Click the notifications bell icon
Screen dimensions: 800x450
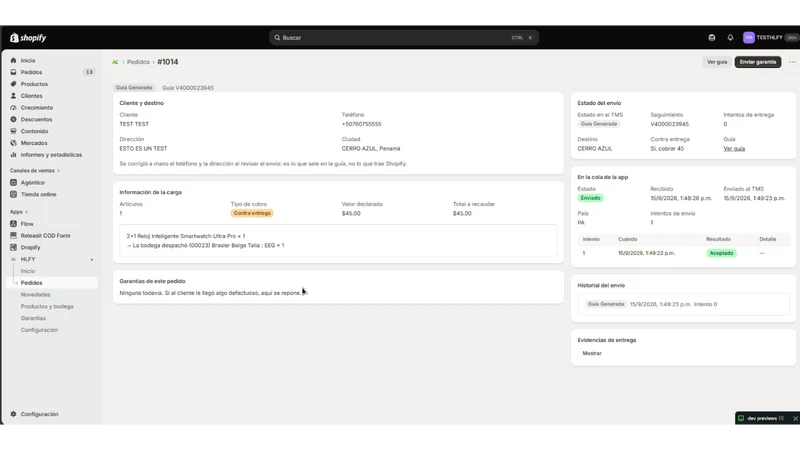(x=730, y=38)
